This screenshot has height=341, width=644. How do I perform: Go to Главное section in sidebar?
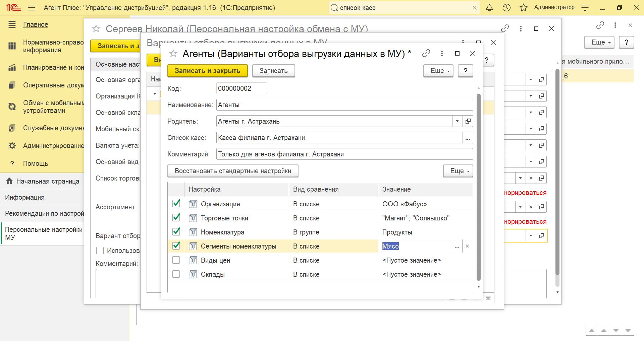36,24
